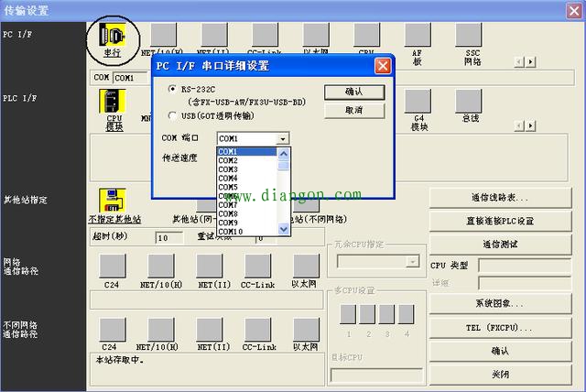Click 以太网 icon in 不同网络通信路径 row
586x392 pixels.
click(x=307, y=330)
